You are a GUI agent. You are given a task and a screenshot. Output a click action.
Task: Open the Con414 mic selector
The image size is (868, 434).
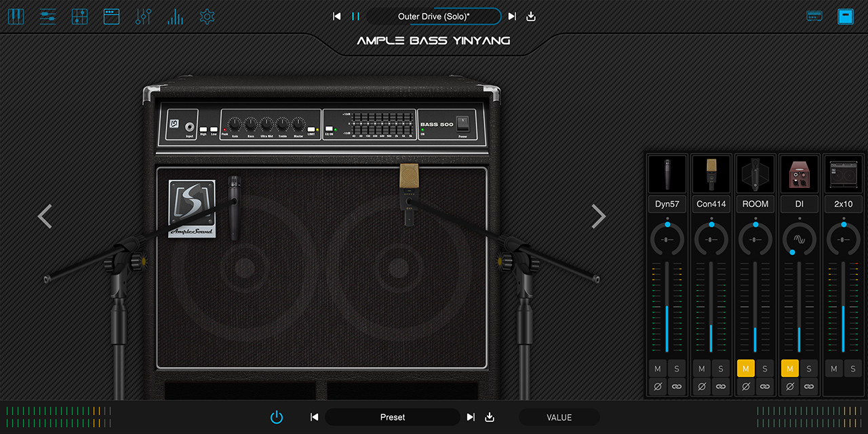[711, 204]
